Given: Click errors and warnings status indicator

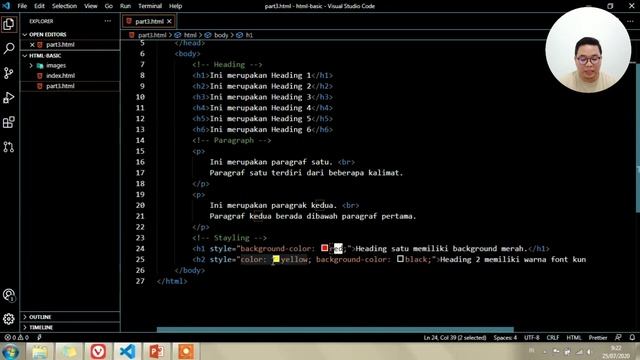Looking at the screenshot, I should click(16, 338).
